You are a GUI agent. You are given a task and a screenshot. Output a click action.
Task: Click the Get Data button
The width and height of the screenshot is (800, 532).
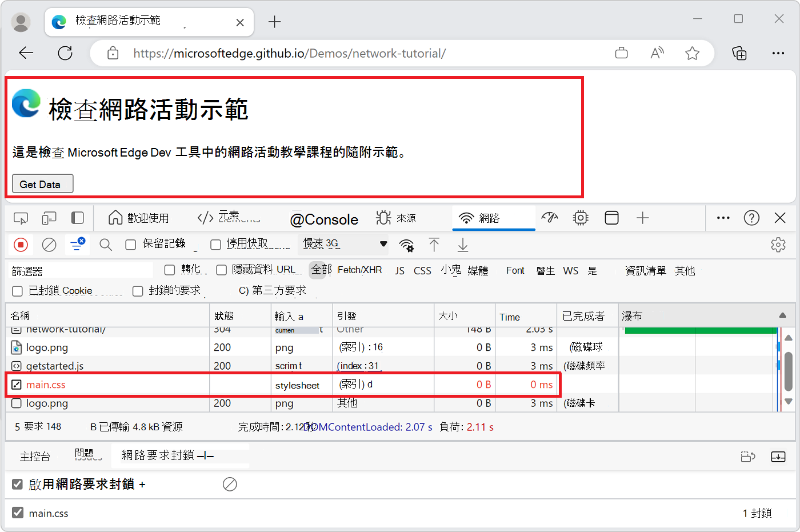(42, 183)
